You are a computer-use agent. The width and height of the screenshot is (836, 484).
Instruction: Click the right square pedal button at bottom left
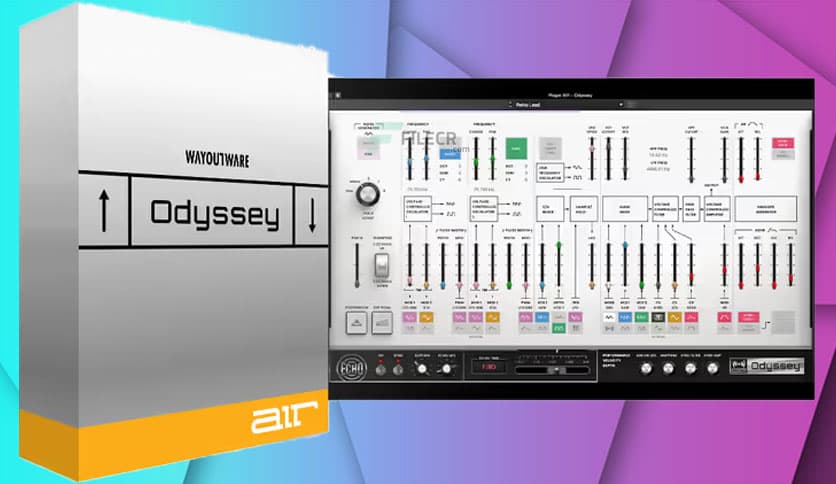382,323
